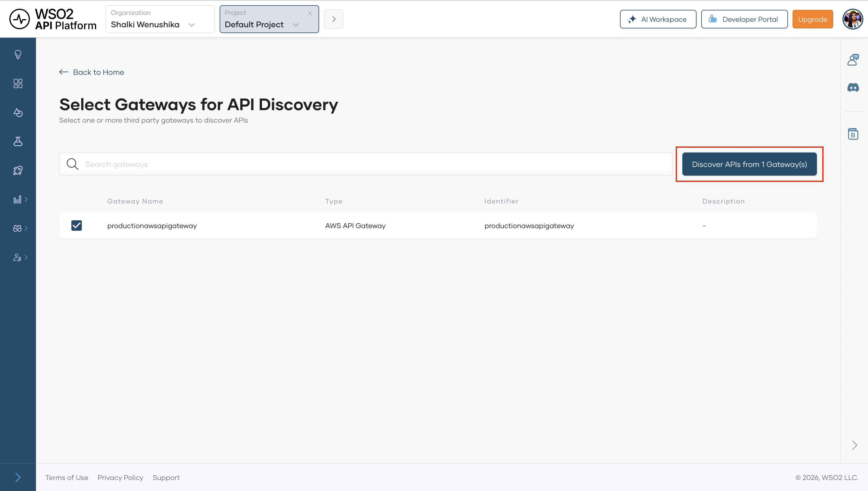
Task: Open the user profile avatar menu
Action: pyautogui.click(x=852, y=19)
